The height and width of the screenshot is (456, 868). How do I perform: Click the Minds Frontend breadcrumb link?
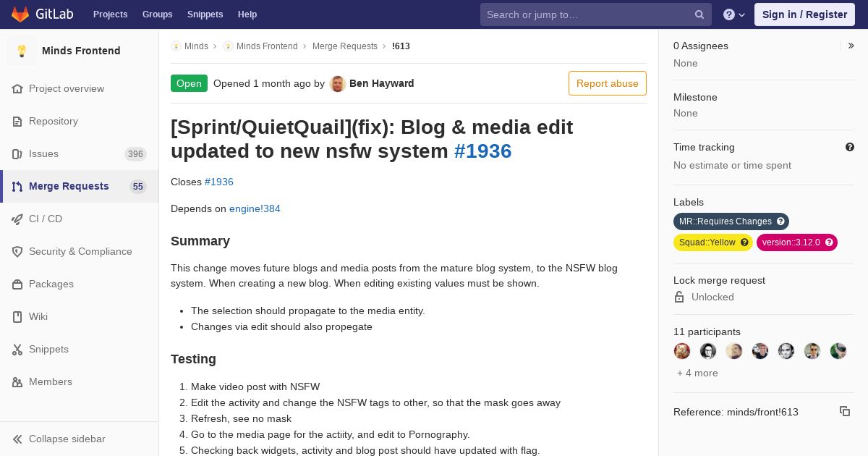tap(267, 46)
